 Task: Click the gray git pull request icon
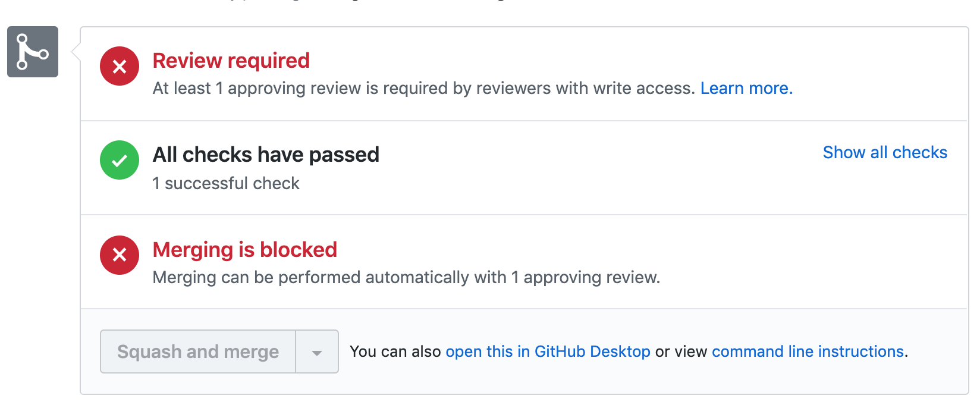pyautogui.click(x=32, y=52)
